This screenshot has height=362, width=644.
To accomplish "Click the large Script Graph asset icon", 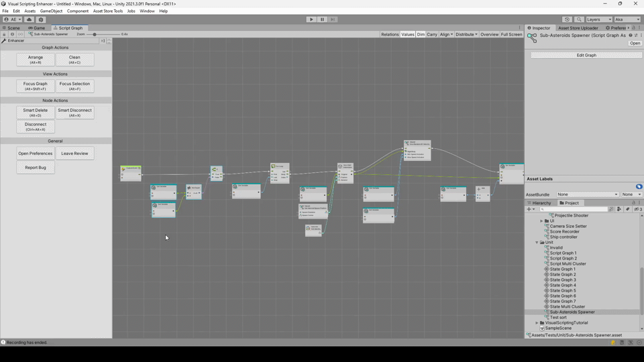I will point(532,38).
